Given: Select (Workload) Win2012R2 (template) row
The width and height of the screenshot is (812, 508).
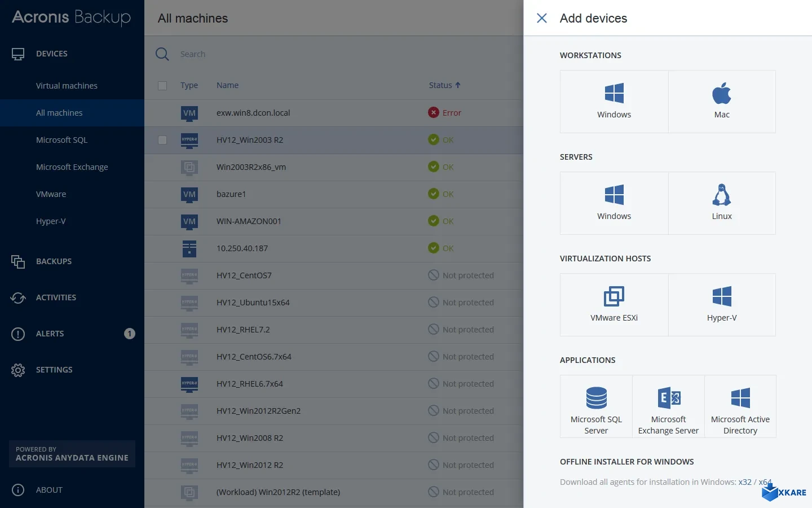Looking at the screenshot, I should (334, 492).
